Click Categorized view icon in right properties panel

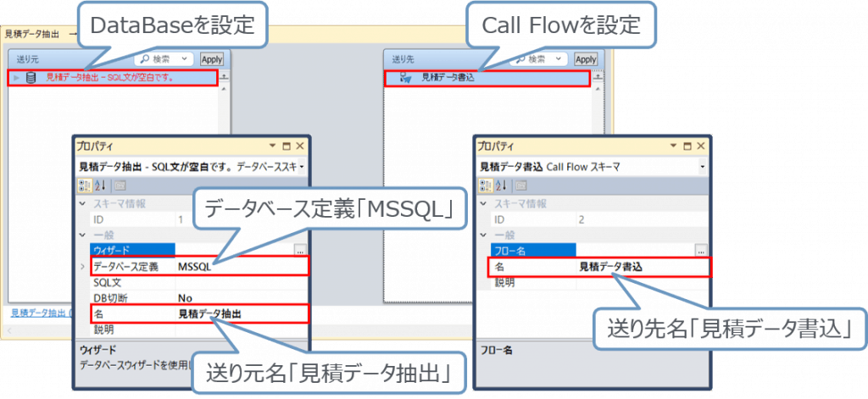point(486,186)
